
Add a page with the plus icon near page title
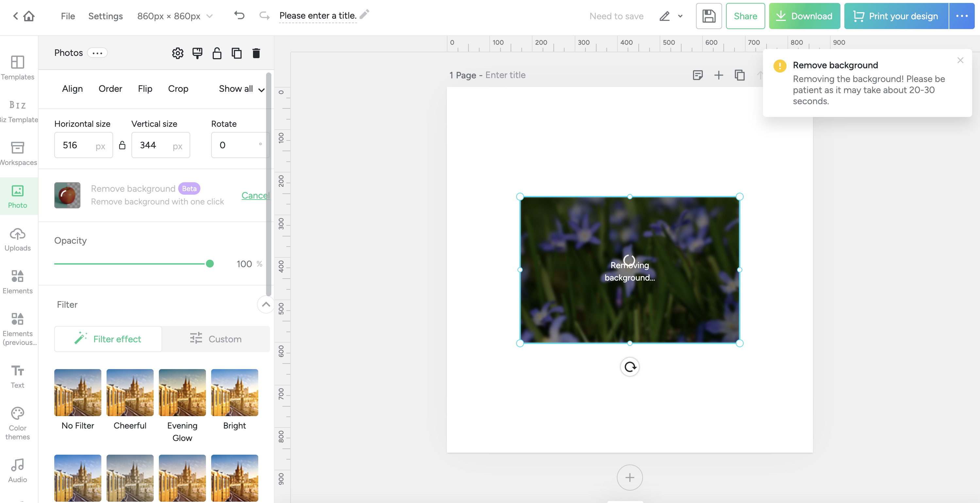718,75
